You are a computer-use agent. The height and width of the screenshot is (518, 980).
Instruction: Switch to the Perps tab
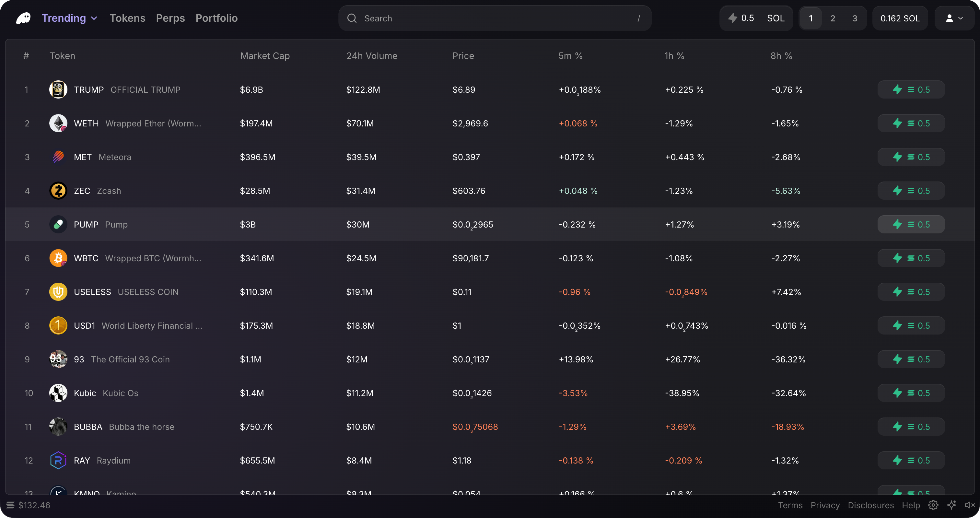click(170, 18)
